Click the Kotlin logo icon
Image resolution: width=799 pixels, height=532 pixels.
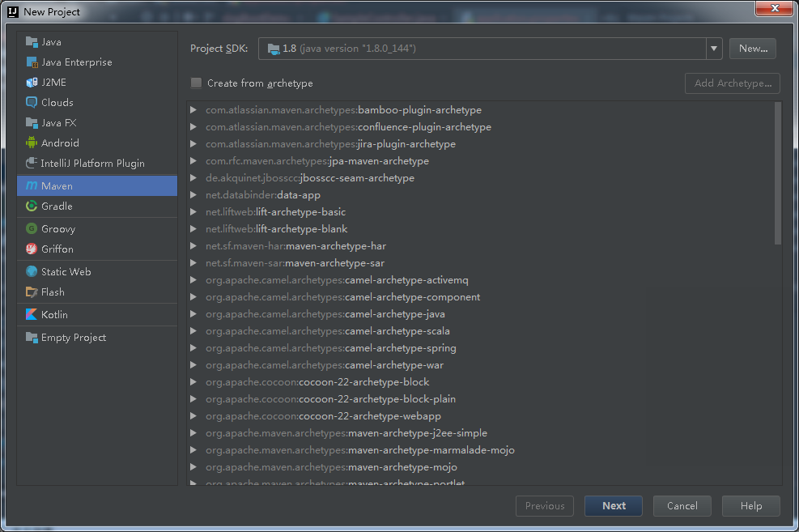point(32,314)
